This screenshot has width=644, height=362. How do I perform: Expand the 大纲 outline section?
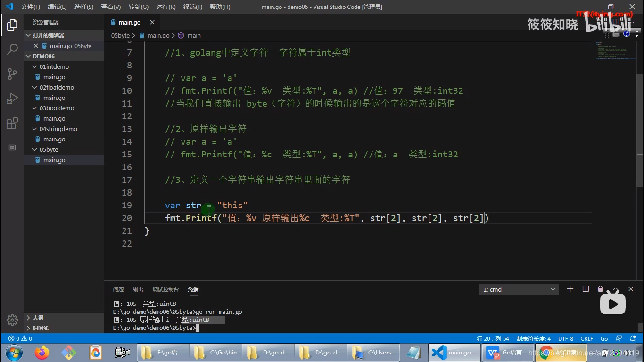(x=64, y=318)
